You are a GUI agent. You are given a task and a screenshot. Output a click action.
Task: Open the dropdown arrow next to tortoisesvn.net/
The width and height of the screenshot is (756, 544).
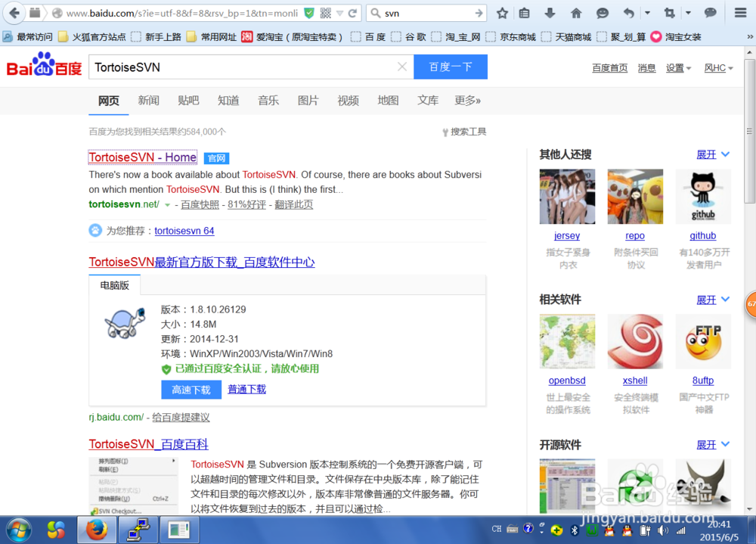[x=167, y=205]
